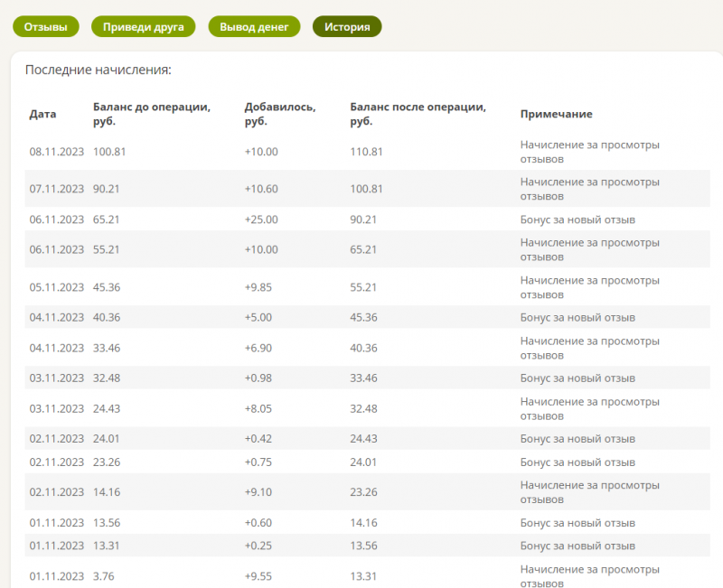
Task: Click the 110.81 balance after operation
Action: click(366, 152)
